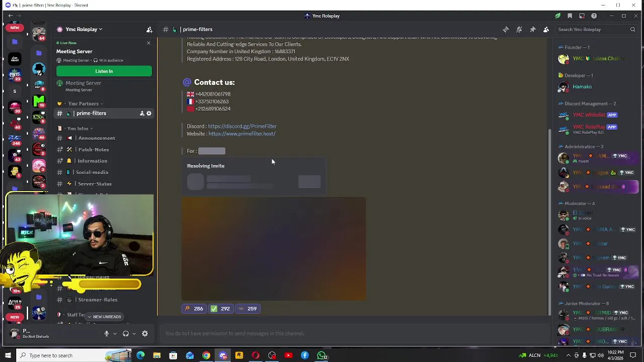Image resolution: width=644 pixels, height=362 pixels.
Task: Open the Patch-Notes channel
Action: [94, 150]
